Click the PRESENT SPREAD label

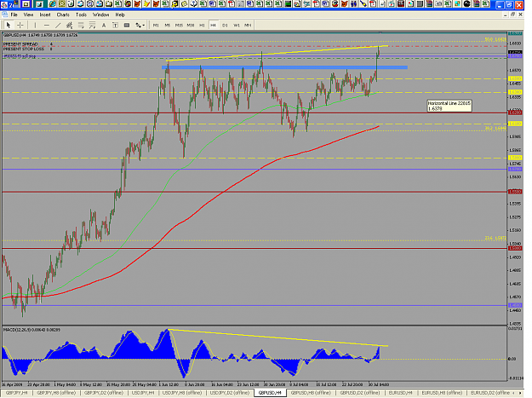pyautogui.click(x=20, y=44)
